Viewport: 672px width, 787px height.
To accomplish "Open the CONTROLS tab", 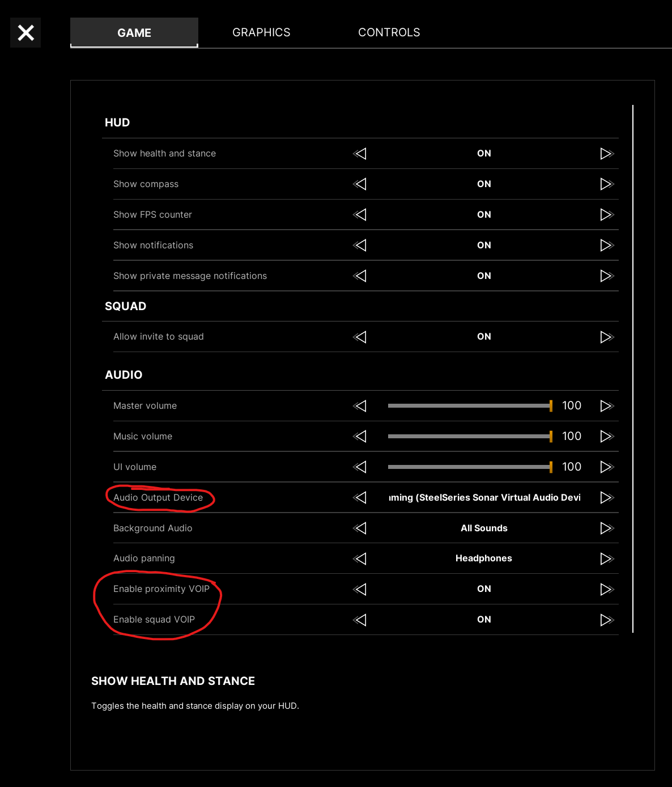I will click(389, 32).
